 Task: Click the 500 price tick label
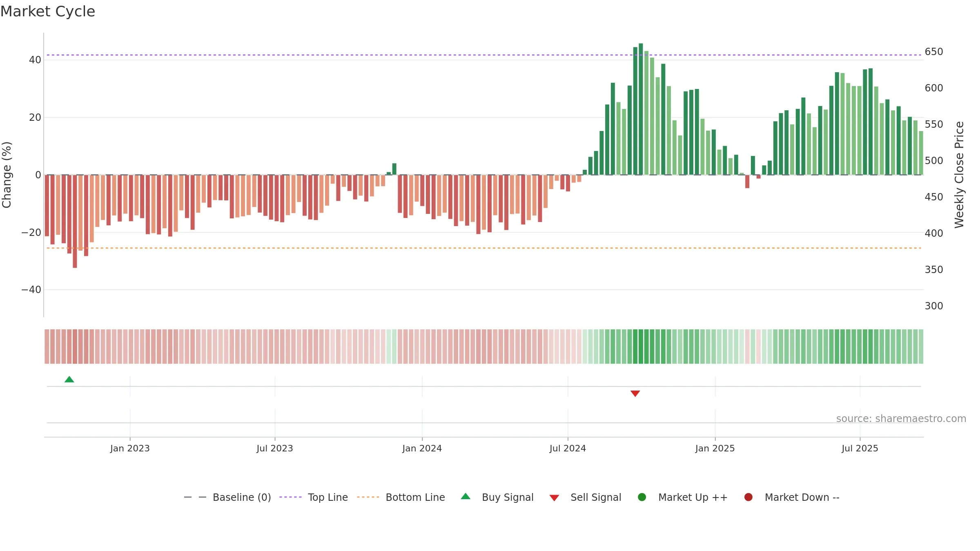click(x=934, y=161)
